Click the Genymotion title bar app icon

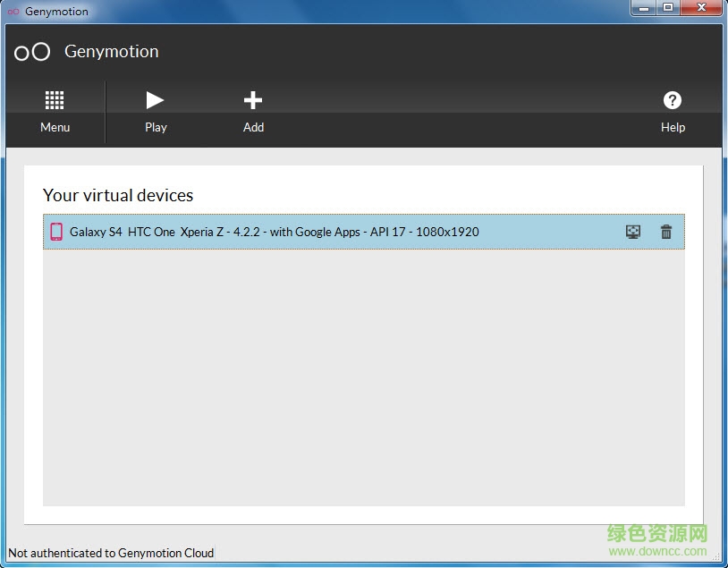pos(13,12)
